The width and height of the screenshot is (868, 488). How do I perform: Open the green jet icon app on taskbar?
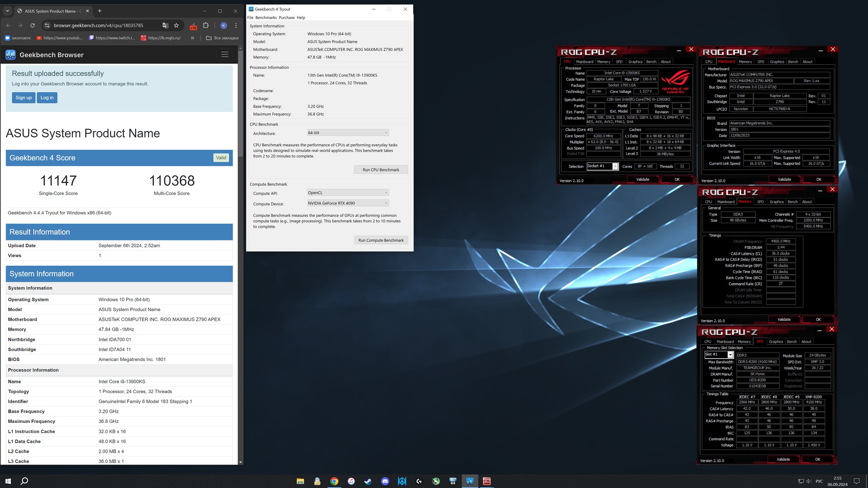click(436, 481)
